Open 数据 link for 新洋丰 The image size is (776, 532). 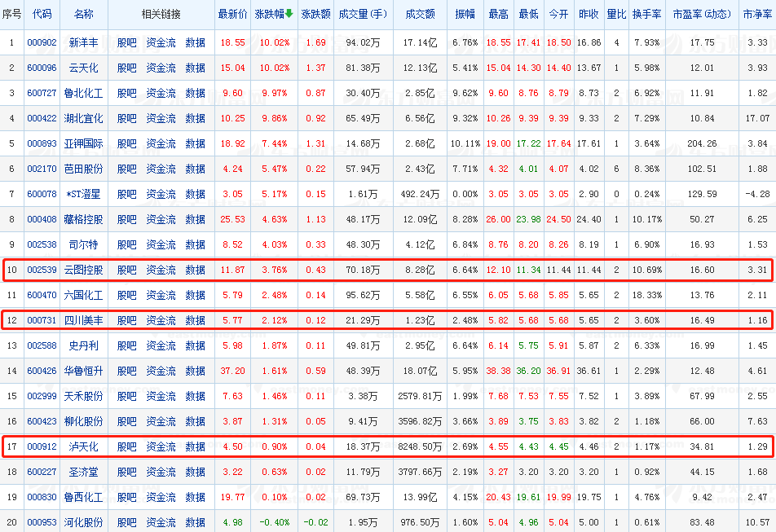click(x=195, y=42)
